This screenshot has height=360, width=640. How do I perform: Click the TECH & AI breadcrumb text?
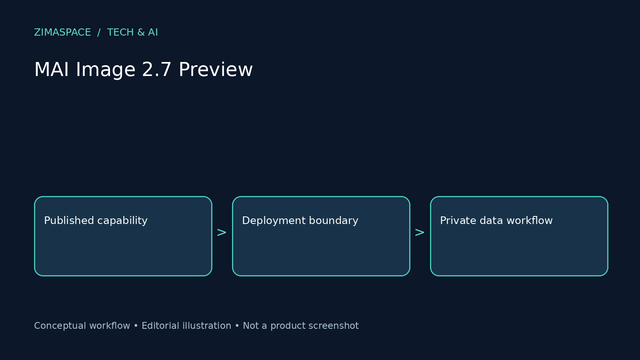point(132,32)
